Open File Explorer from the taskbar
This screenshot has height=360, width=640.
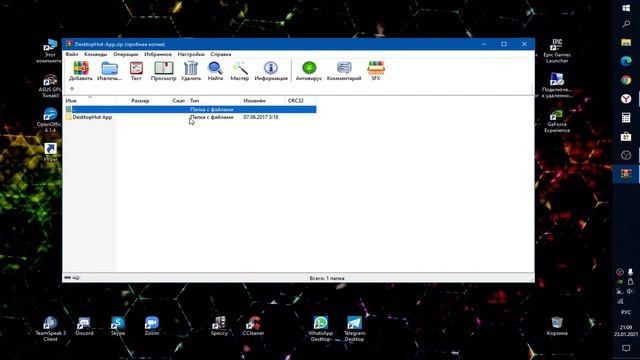pyautogui.click(x=626, y=42)
